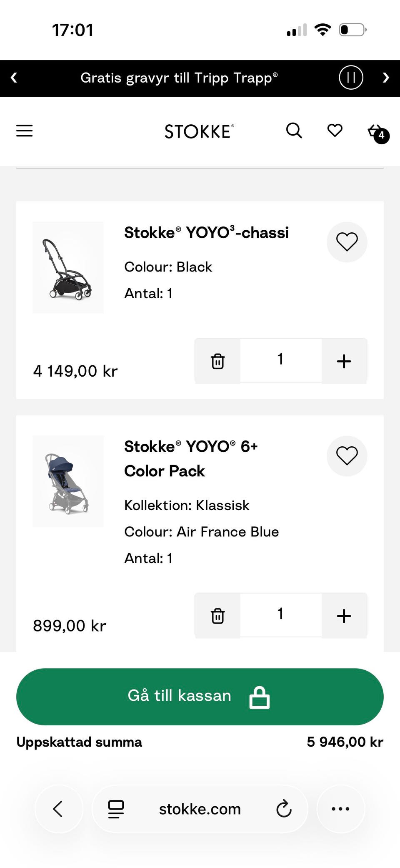Show next promo banner message
This screenshot has width=400, height=868.
pyautogui.click(x=386, y=78)
